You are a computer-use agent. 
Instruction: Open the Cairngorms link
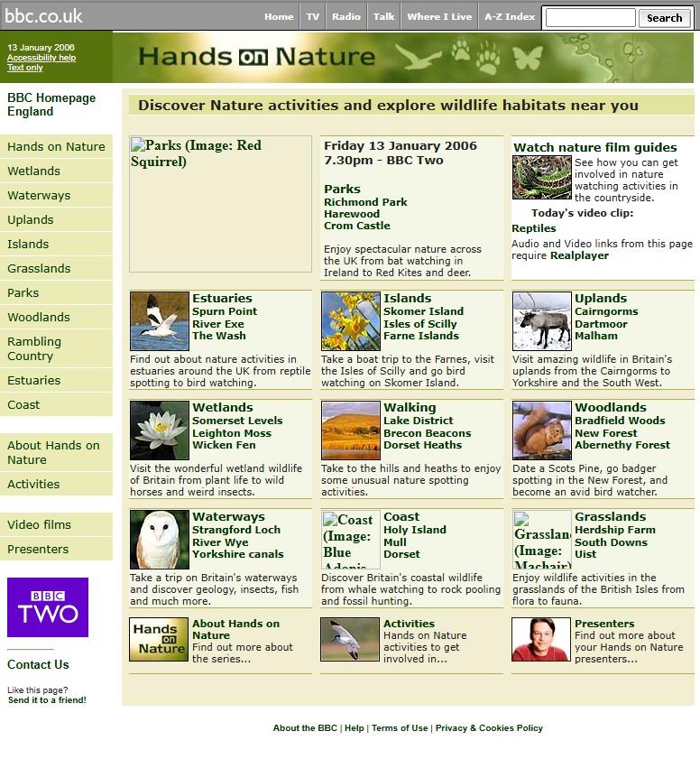pyautogui.click(x=606, y=311)
